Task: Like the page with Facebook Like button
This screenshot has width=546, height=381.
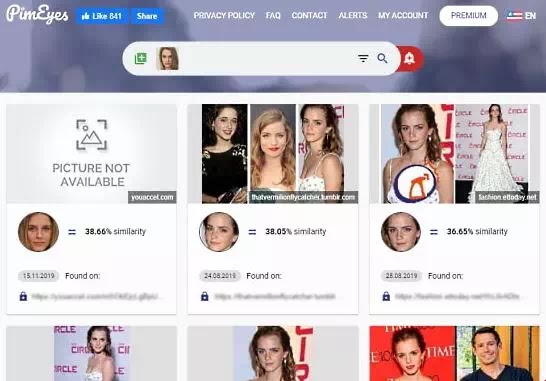Action: (102, 16)
